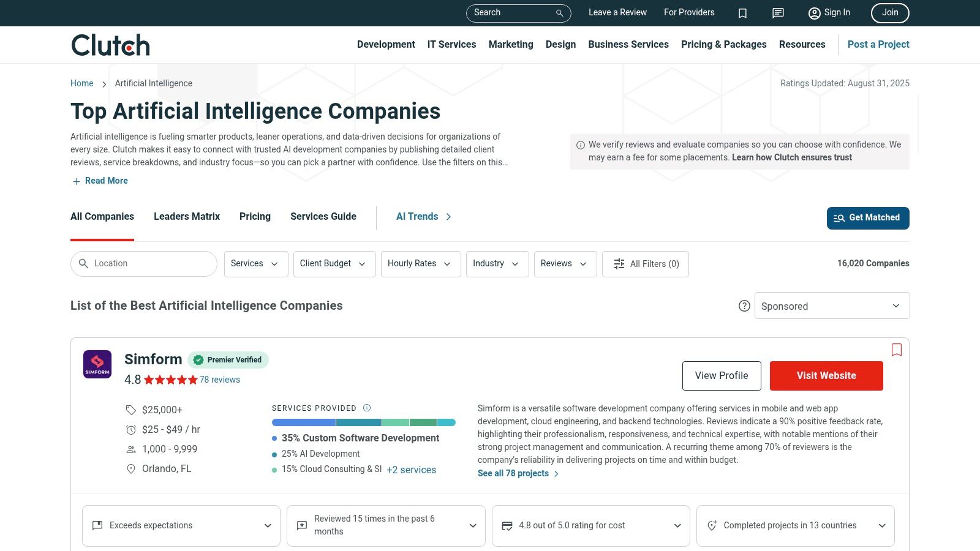Viewport: 980px width, 551px height.
Task: Expand the Exceeds expectations panel
Action: click(181, 525)
